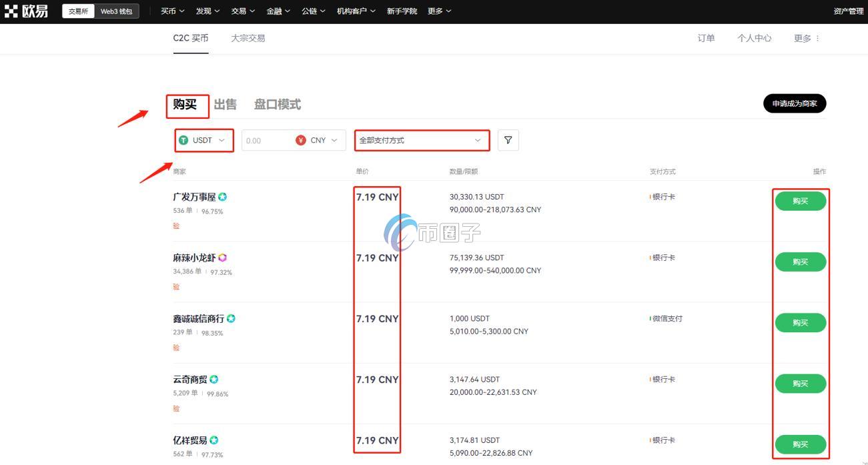Click the 申请成为商家 button
Screen dimensions: 868x465
coord(794,103)
